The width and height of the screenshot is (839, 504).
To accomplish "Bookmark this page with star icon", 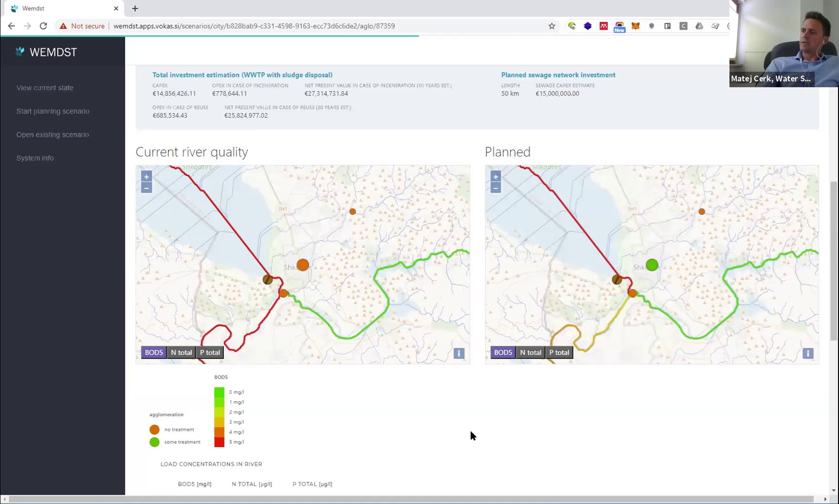I will click(x=552, y=26).
